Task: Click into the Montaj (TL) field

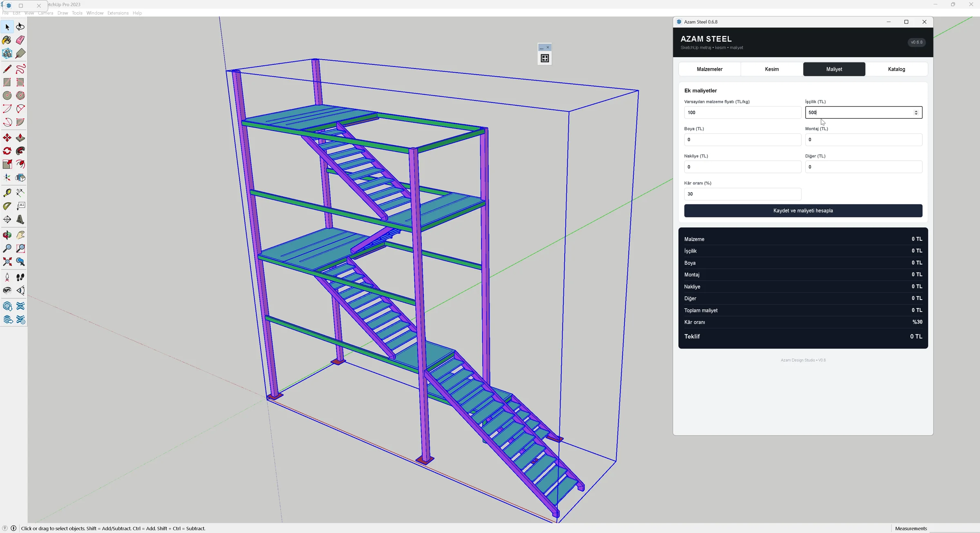Action: pos(864,140)
